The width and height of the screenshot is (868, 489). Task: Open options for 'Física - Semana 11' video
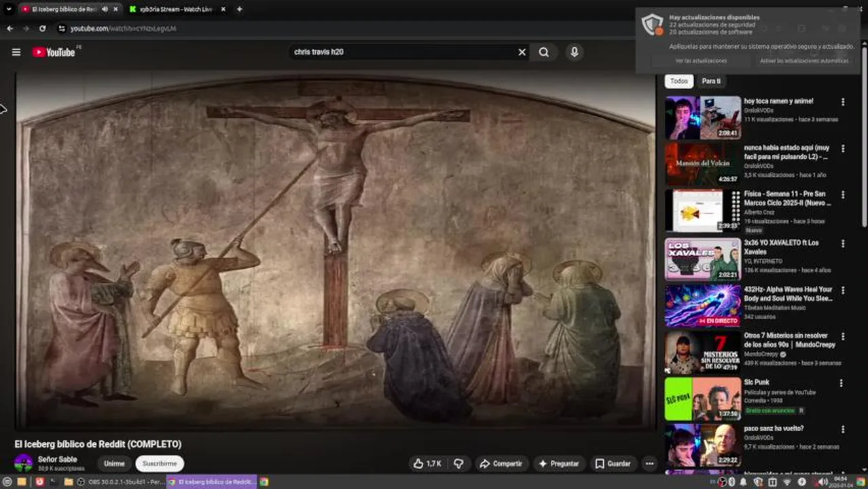point(843,195)
